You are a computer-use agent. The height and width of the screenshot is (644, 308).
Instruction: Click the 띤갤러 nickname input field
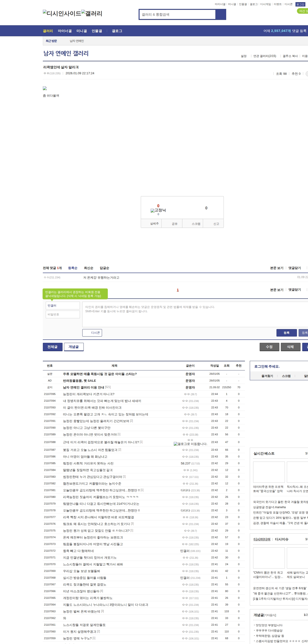coord(63,306)
